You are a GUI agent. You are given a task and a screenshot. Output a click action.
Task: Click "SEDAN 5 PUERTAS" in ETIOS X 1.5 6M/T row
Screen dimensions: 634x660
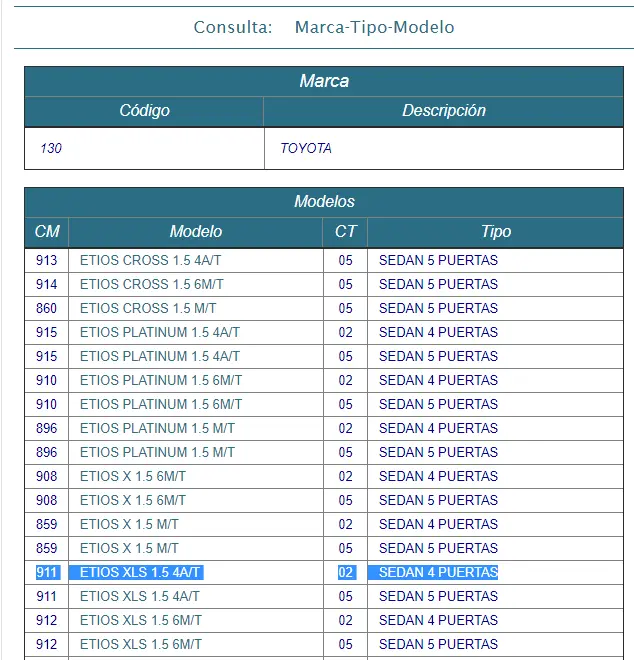(x=438, y=500)
